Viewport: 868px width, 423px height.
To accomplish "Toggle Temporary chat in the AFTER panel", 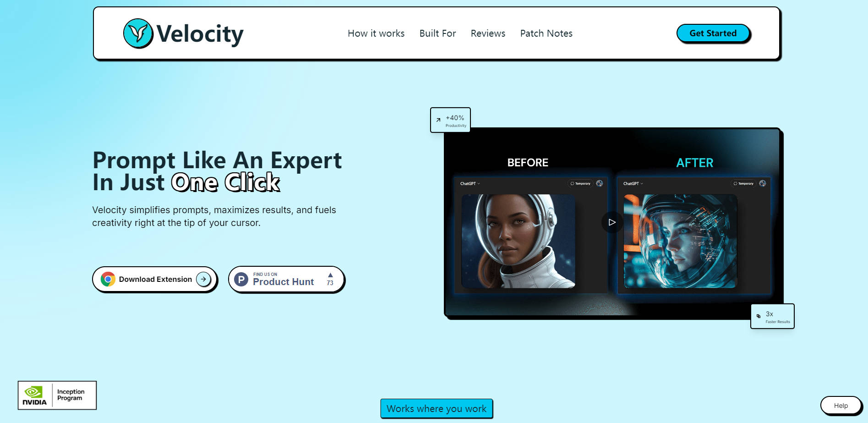I will tap(744, 183).
